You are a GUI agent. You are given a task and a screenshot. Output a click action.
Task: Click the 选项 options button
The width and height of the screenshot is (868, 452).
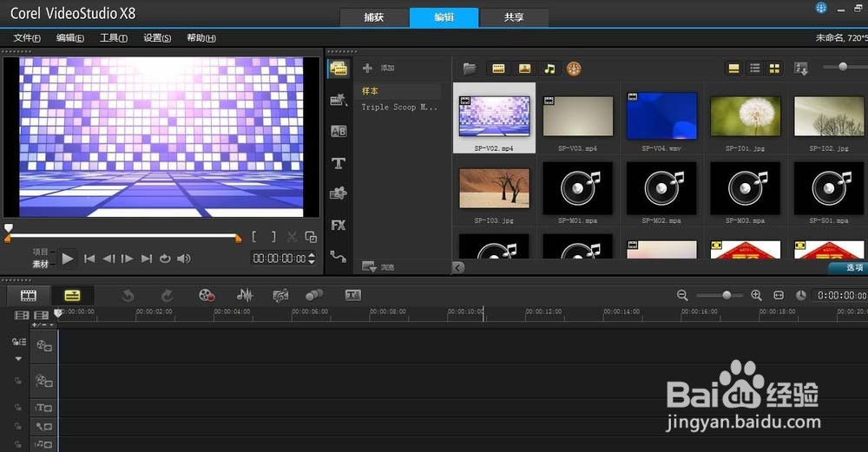click(x=850, y=268)
